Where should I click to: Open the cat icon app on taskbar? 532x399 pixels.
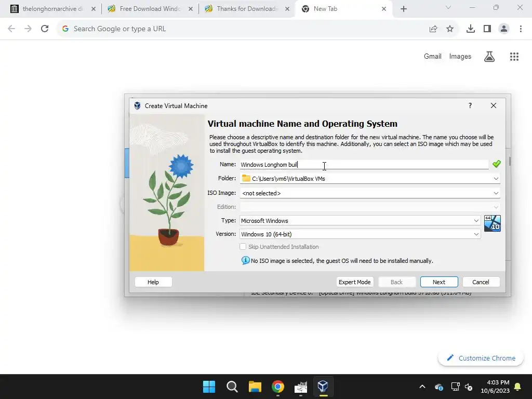(300, 387)
